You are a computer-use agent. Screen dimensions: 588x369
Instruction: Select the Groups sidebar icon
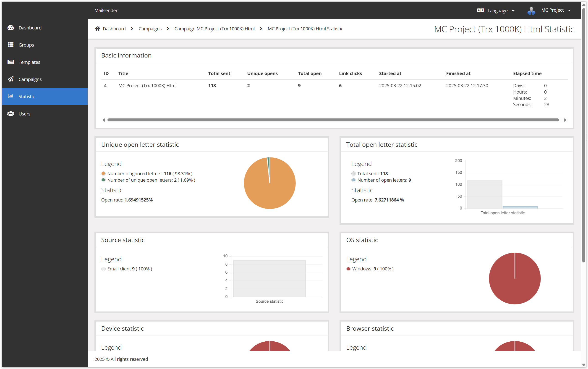point(11,45)
